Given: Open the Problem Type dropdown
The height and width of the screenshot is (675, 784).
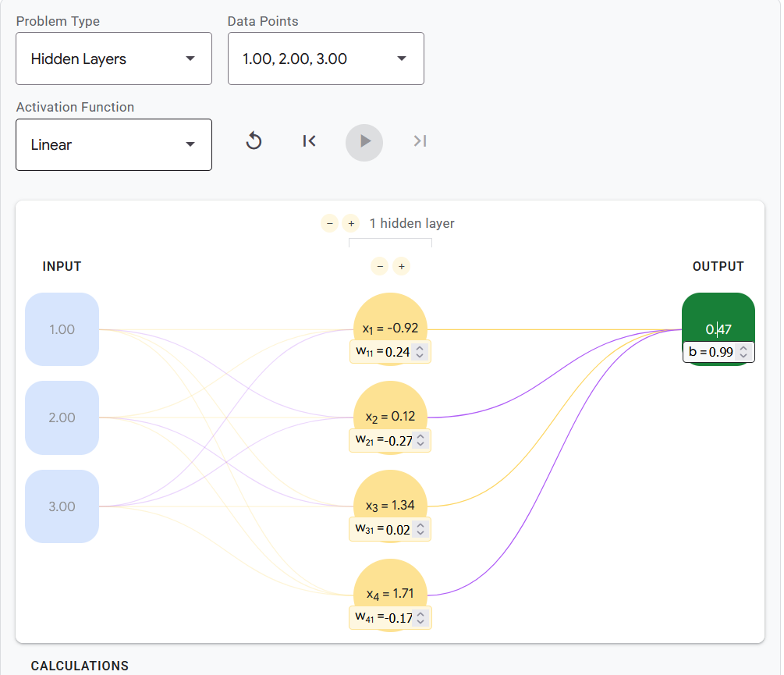Looking at the screenshot, I should click(114, 59).
